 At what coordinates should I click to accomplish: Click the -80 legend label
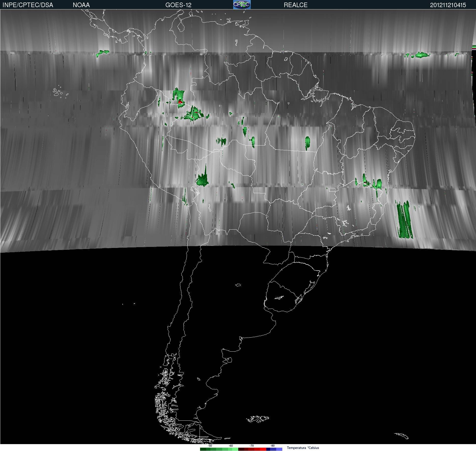point(272,446)
